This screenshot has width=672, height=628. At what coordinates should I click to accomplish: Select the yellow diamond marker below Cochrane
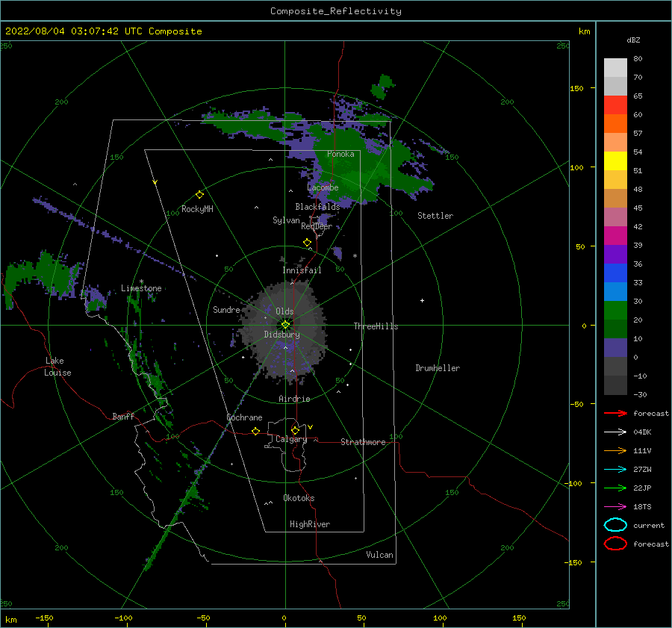256,431
